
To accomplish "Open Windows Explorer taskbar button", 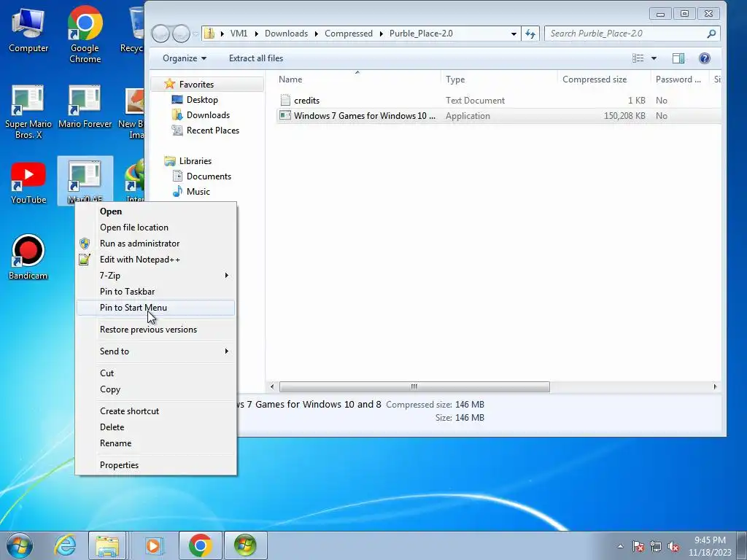I will (107, 545).
